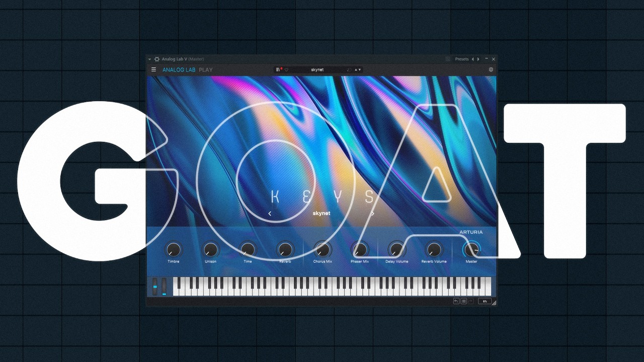Show previous preset with left chevron
Screen dimensions: 644x362
270,214
